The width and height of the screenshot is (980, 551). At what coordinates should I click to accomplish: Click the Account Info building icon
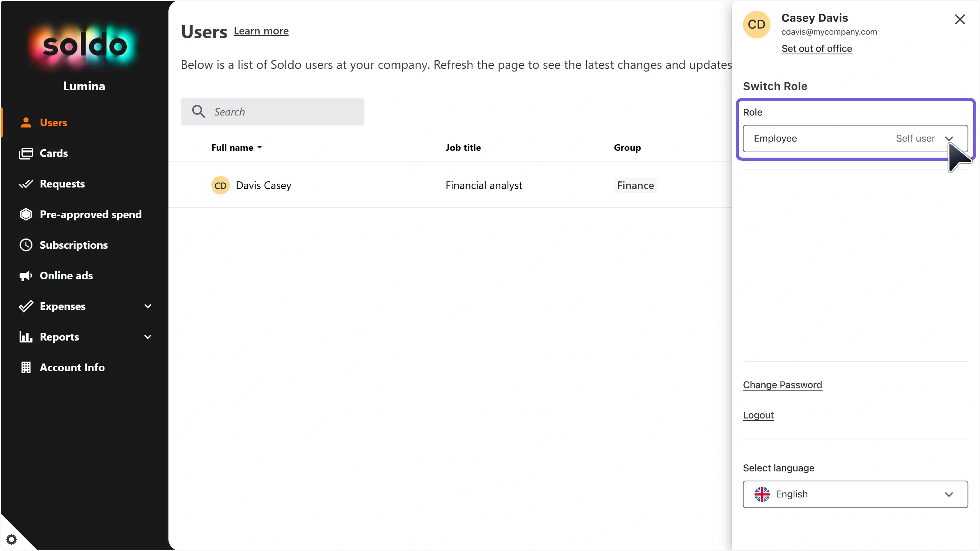click(x=26, y=367)
